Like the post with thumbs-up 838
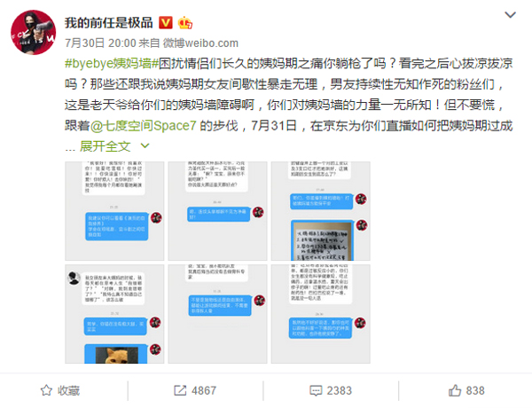The height and width of the screenshot is (408, 532). pyautogui.click(x=466, y=390)
